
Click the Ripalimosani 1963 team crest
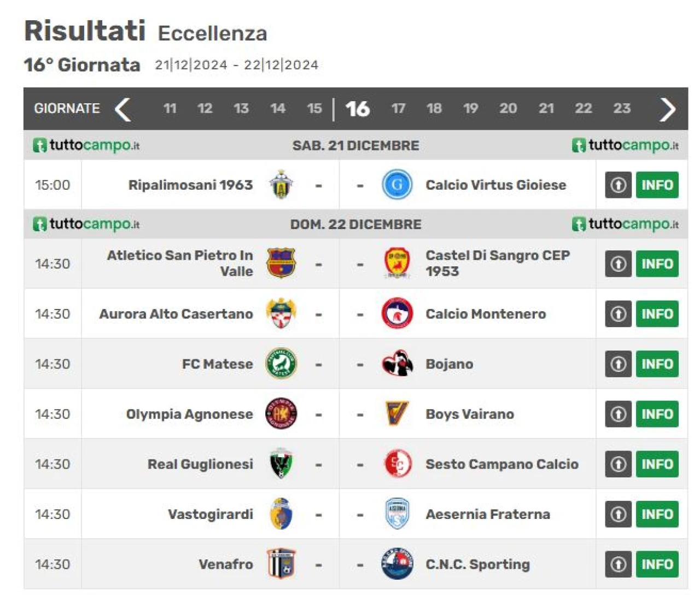[x=281, y=185]
